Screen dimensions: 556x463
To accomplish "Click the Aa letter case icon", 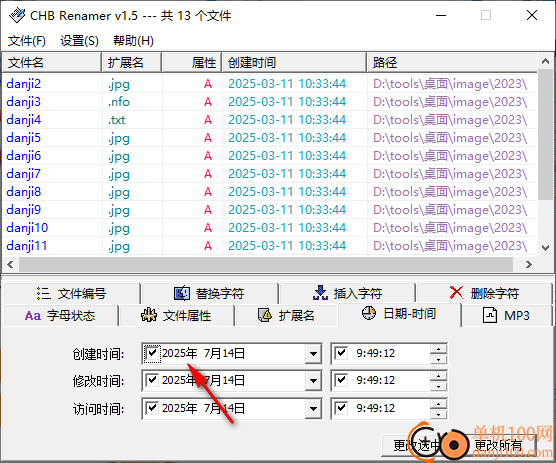I will [33, 316].
